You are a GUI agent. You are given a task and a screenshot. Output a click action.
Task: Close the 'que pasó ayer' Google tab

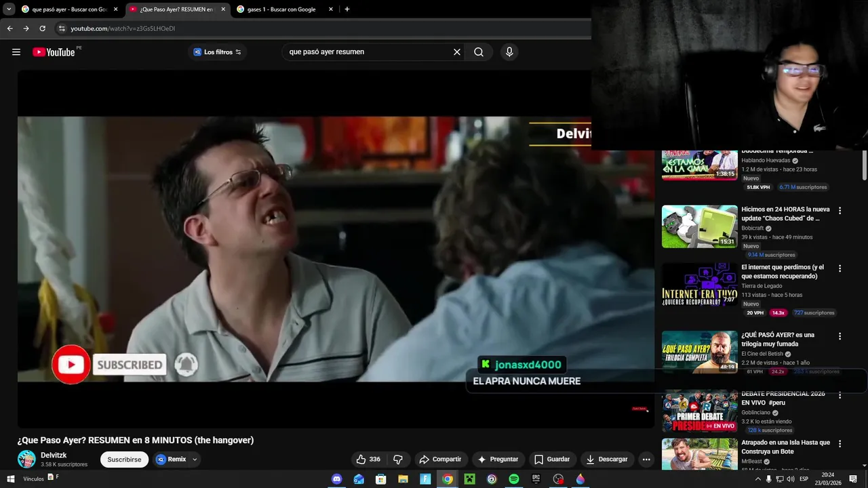(115, 9)
